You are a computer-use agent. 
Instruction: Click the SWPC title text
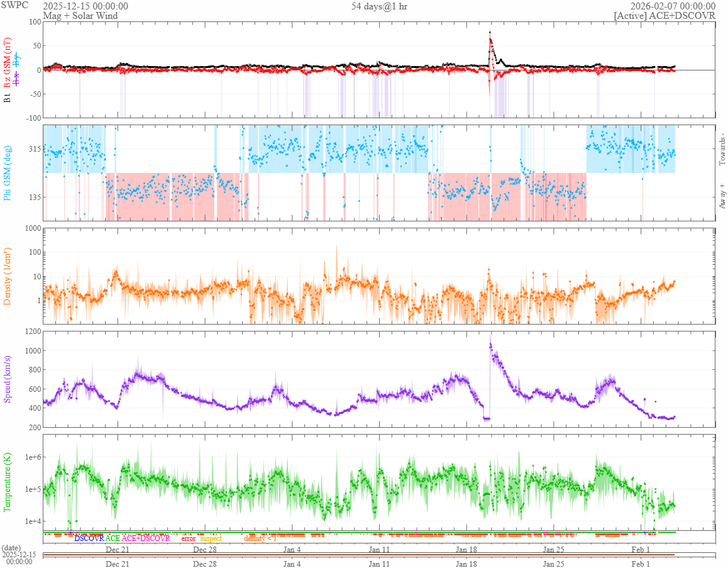(14, 5)
